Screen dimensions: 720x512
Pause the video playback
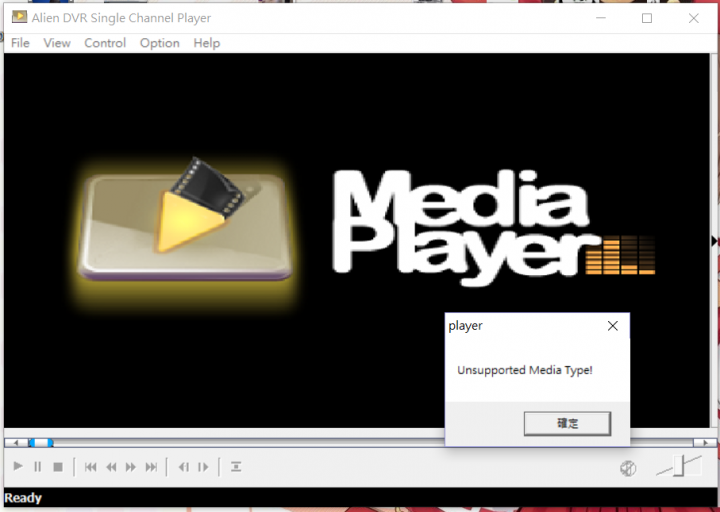(38, 467)
